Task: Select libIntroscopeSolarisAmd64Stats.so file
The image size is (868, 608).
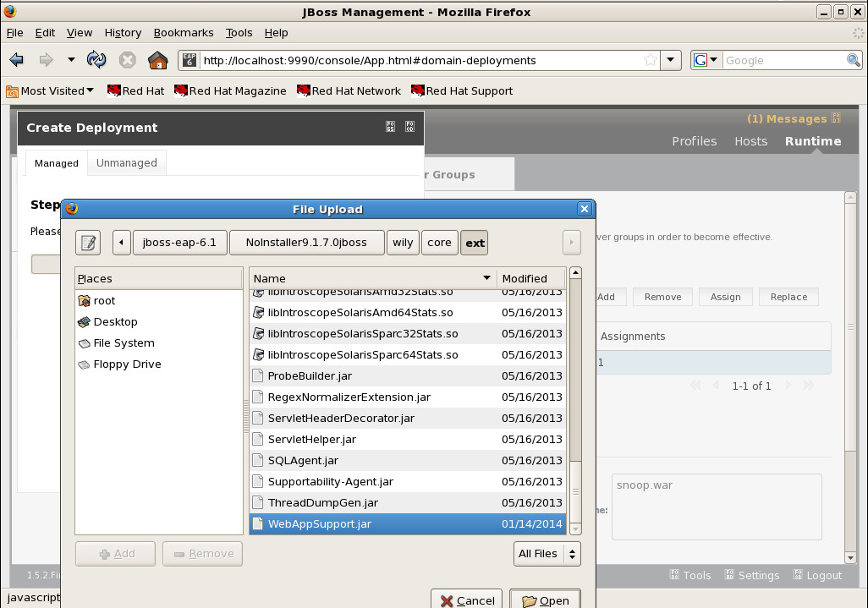Action: coord(408,313)
